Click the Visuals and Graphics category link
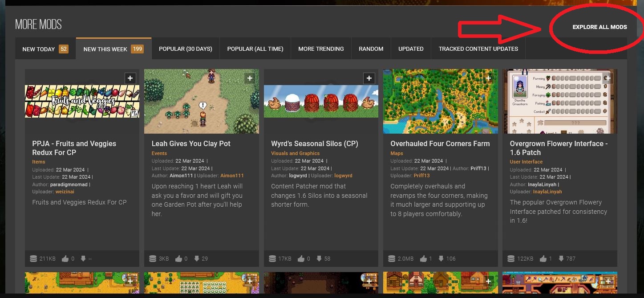Image resolution: width=644 pixels, height=298 pixels. pos(296,153)
